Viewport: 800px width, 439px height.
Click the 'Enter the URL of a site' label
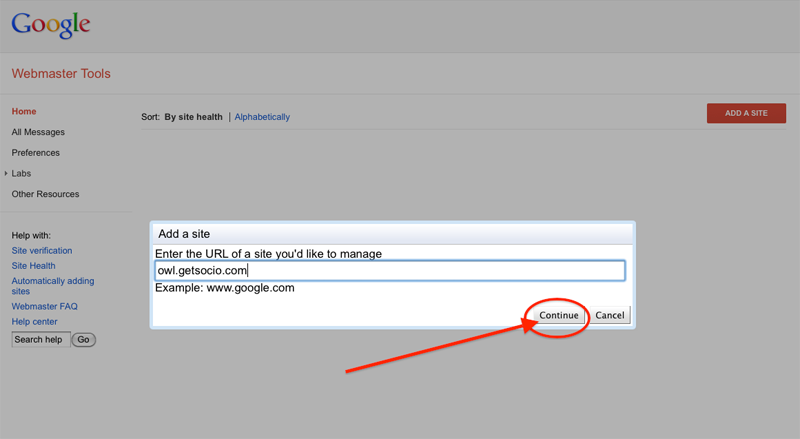268,254
